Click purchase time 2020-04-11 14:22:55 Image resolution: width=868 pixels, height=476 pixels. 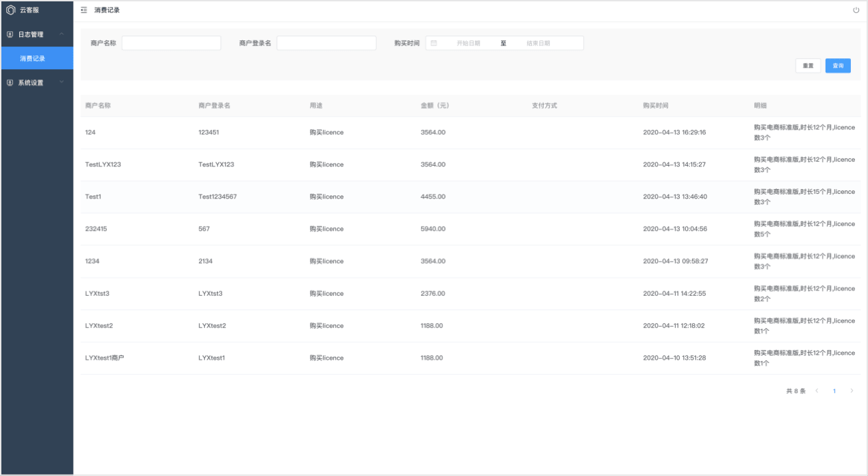(x=674, y=293)
